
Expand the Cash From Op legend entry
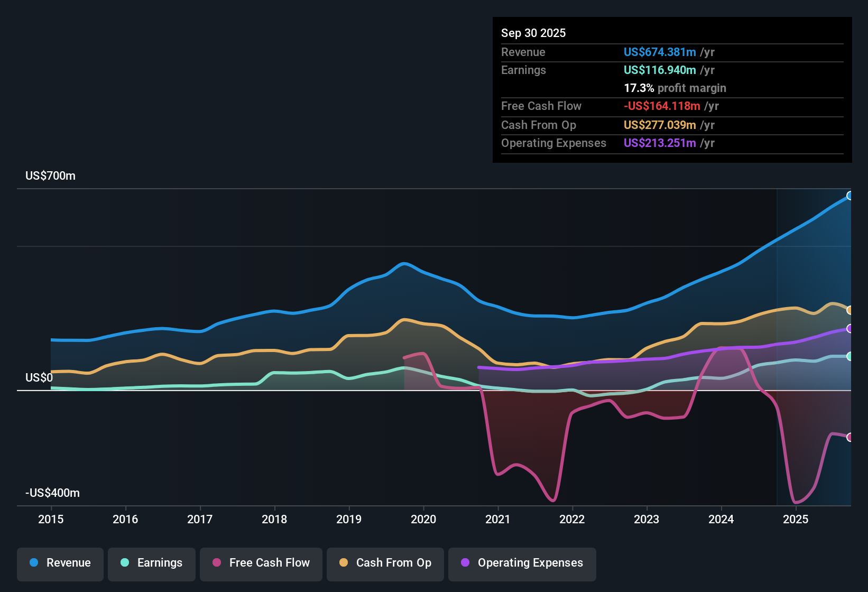coord(385,563)
